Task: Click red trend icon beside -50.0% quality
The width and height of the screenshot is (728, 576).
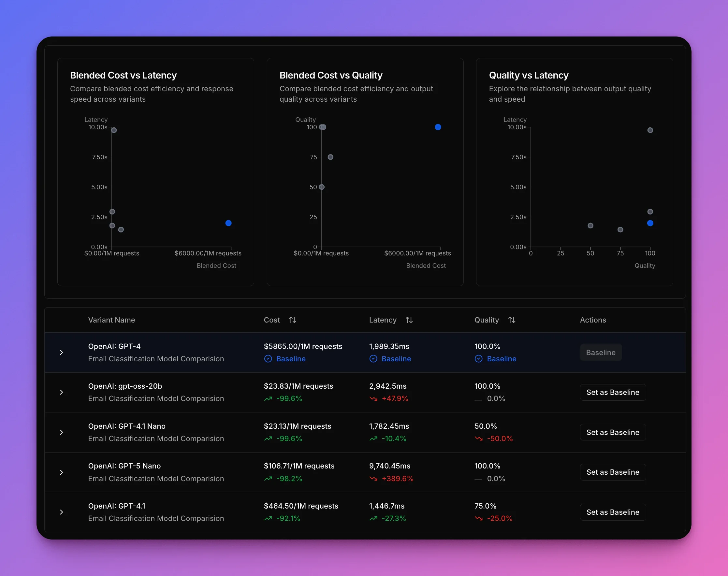Action: click(x=478, y=439)
